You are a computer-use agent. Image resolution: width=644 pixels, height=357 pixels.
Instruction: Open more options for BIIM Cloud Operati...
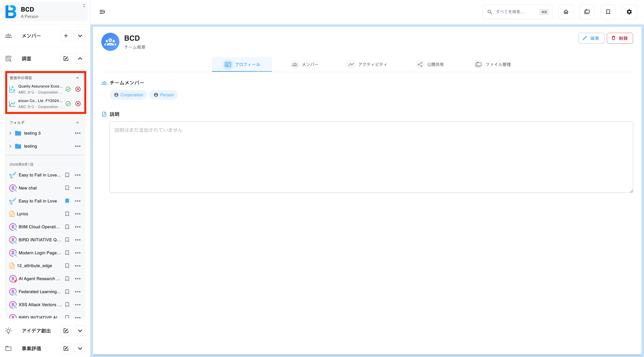[78, 227]
